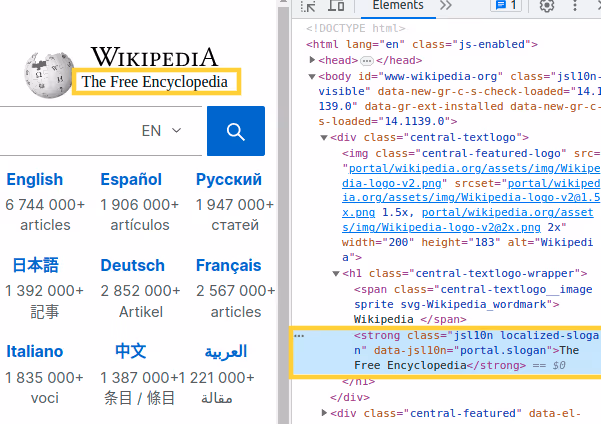
Task: Open the Italiano Wikipedia link
Action: click(x=34, y=351)
